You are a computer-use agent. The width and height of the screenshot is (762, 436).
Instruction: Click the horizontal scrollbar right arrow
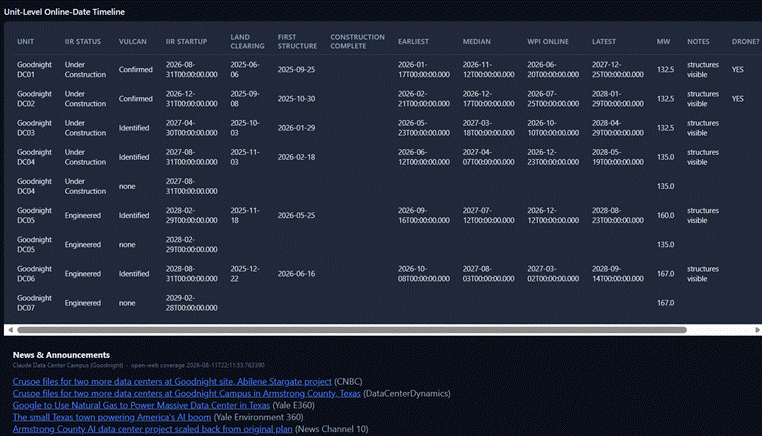coord(757,330)
